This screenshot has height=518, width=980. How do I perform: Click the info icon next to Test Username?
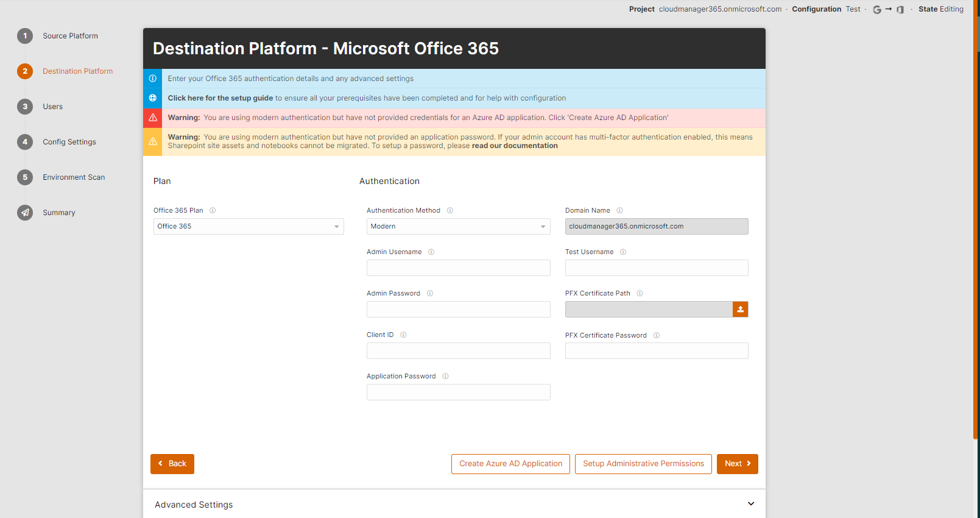(623, 252)
